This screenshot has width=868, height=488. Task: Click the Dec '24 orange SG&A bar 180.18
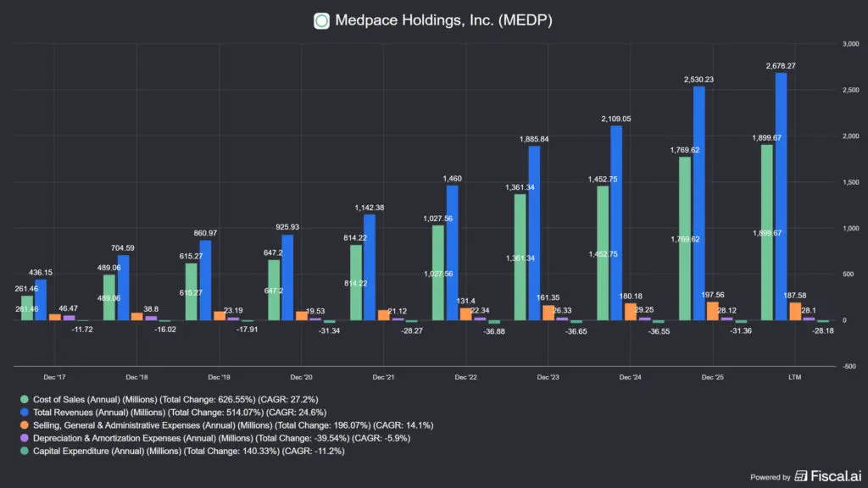[x=631, y=312]
